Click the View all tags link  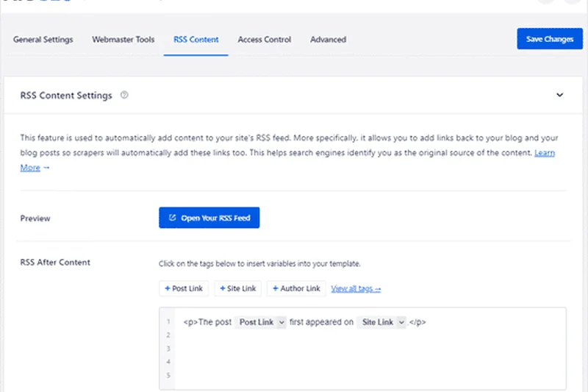[356, 289]
